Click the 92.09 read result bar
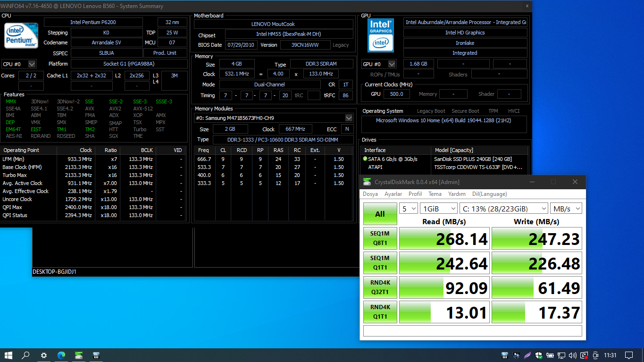The width and height of the screenshot is (644, 362). click(x=444, y=287)
